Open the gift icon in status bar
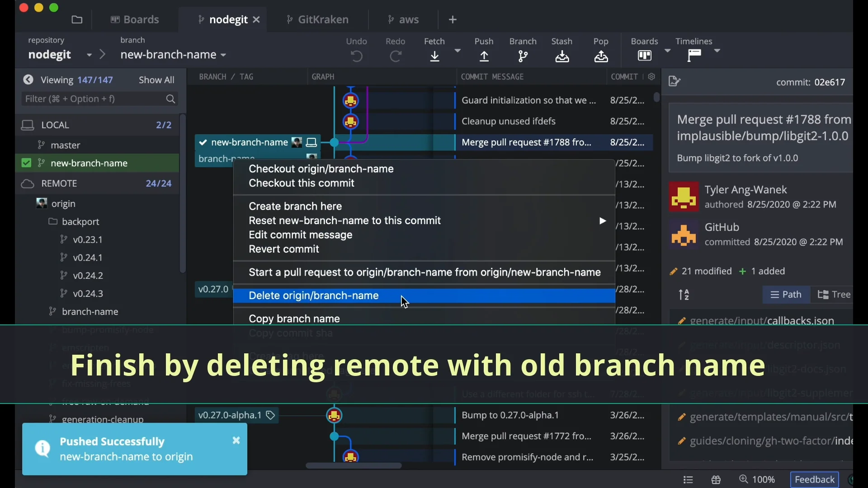This screenshot has width=868, height=488. click(x=716, y=480)
